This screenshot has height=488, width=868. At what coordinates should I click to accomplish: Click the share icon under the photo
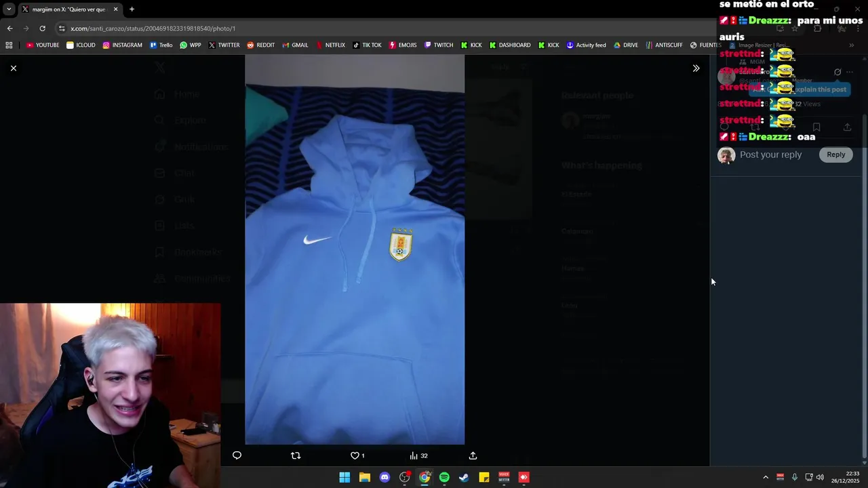[x=473, y=455]
